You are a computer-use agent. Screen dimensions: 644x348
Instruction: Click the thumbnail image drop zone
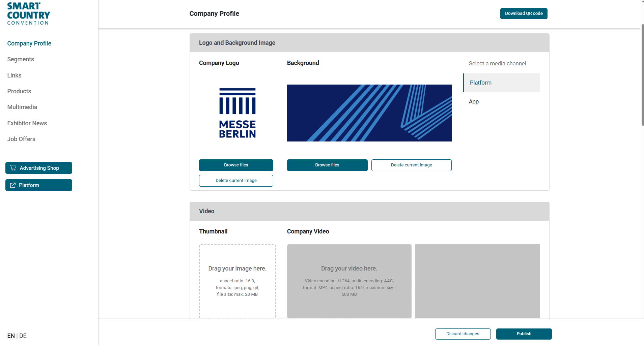coord(237,281)
